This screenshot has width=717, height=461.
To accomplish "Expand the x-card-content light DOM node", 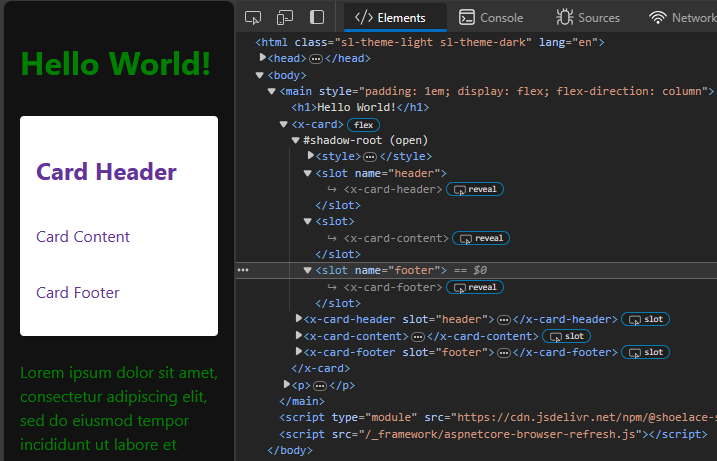I will point(299,335).
